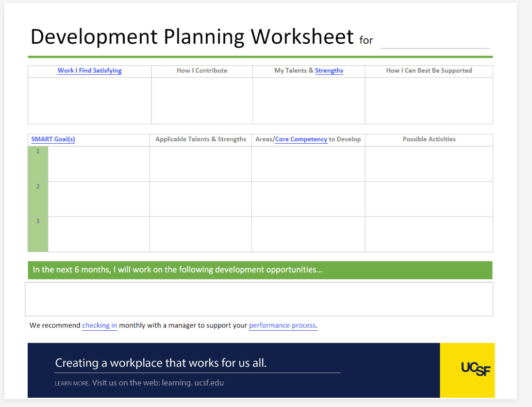Screen dimensions: 532x407
Task: Click the Strengths hyperlink in the header
Action: [x=329, y=70]
